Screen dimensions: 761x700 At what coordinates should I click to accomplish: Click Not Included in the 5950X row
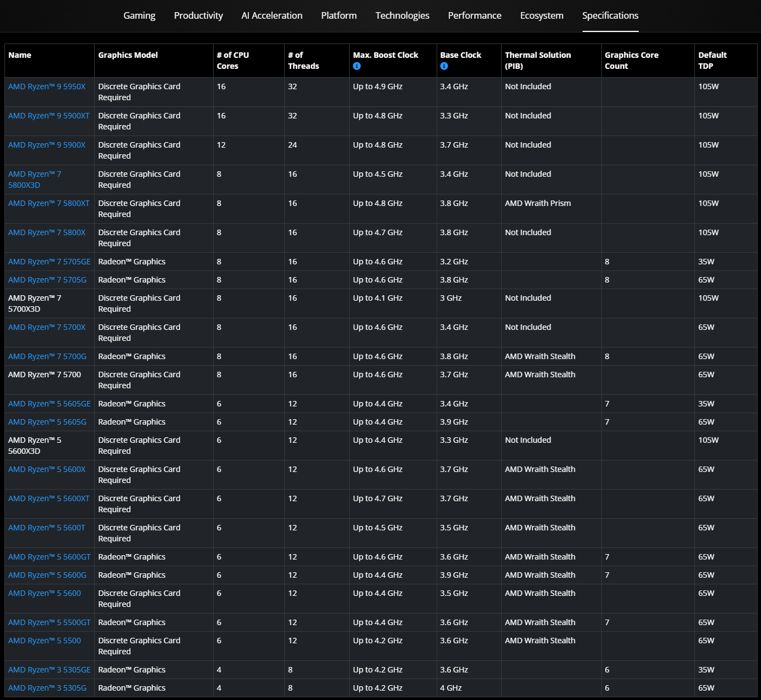click(x=528, y=86)
